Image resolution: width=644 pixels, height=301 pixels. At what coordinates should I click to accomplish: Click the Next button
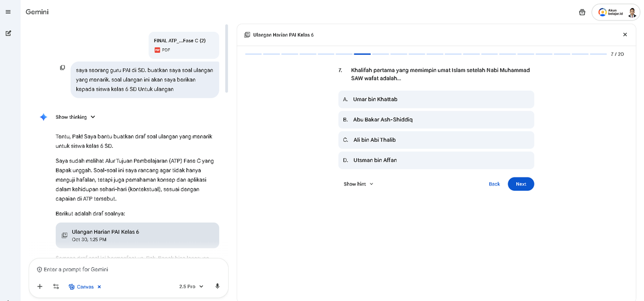click(x=521, y=184)
